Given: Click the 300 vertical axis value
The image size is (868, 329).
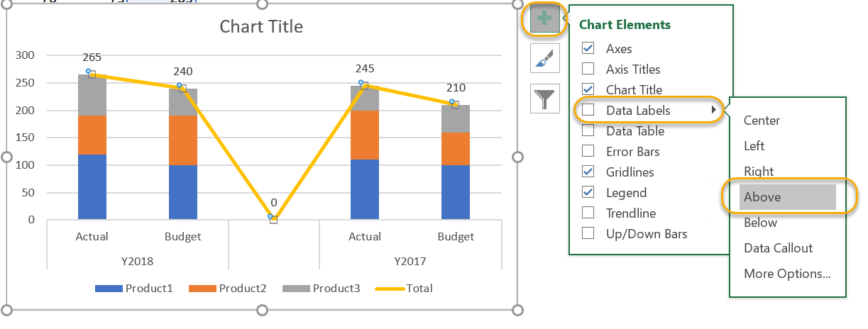Looking at the screenshot, I should click(23, 55).
